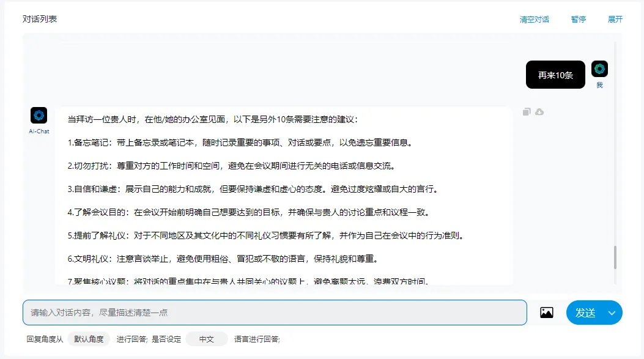
Task: Click the 我 label under user avatar
Action: click(x=599, y=85)
